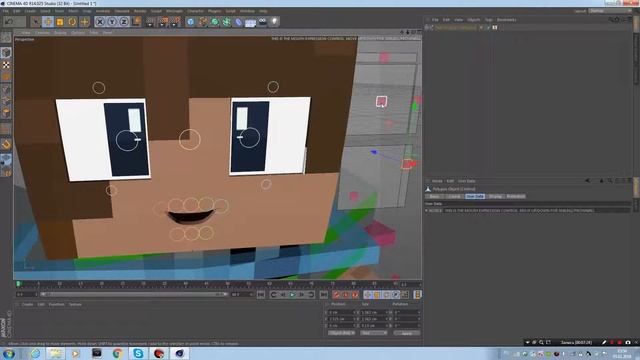Open the floor and environment palette
640x360 pixels.
click(250, 22)
